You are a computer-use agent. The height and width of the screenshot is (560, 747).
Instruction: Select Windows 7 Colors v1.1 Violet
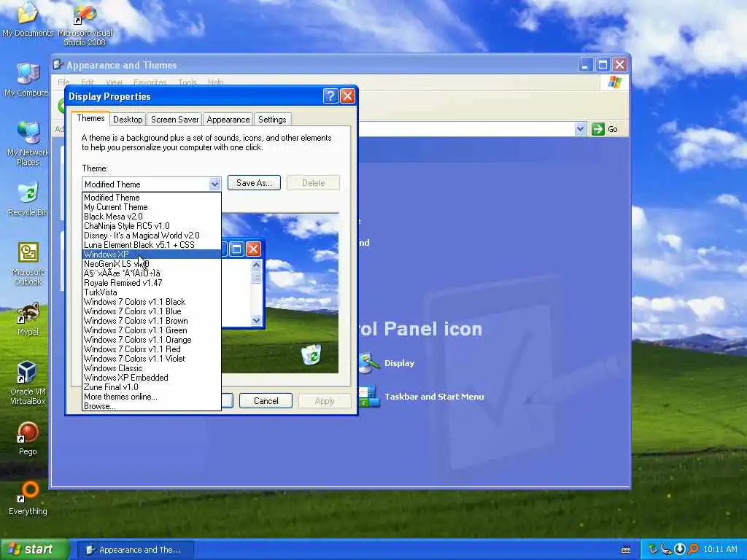[x=152, y=359]
